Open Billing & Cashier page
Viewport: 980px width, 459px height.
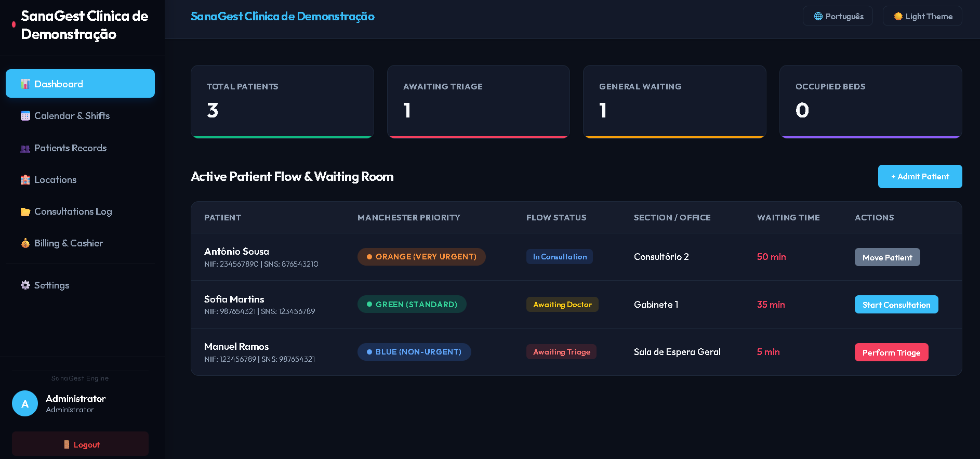(80, 243)
